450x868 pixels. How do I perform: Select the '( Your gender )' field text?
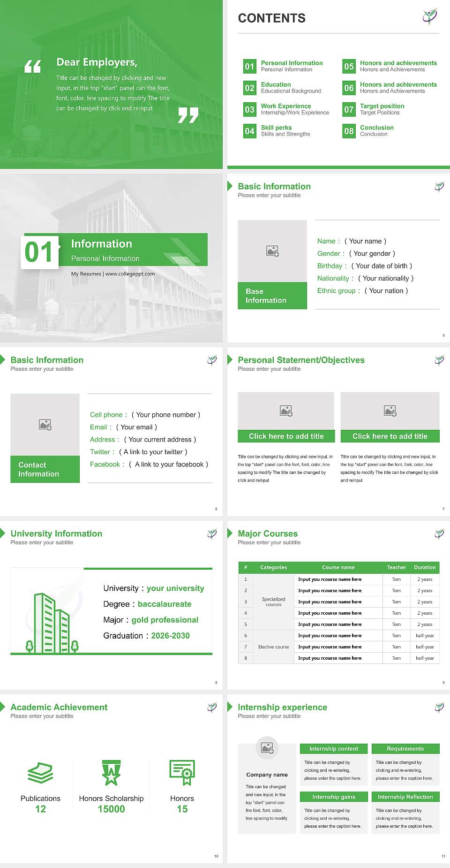pyautogui.click(x=372, y=253)
